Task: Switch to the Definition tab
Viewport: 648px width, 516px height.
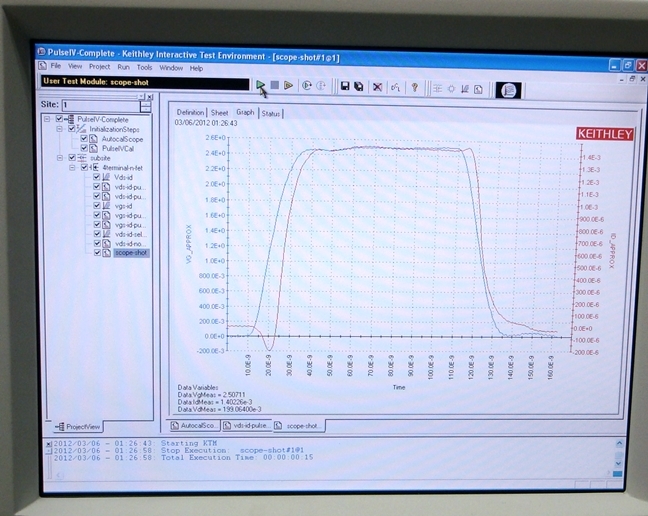Action: pyautogui.click(x=190, y=112)
